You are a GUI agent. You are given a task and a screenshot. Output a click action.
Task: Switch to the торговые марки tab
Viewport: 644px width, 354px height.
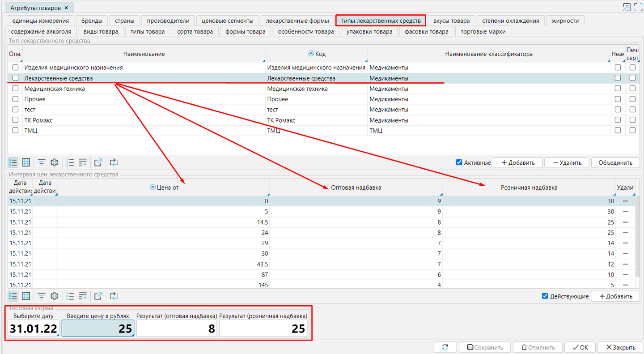483,31
